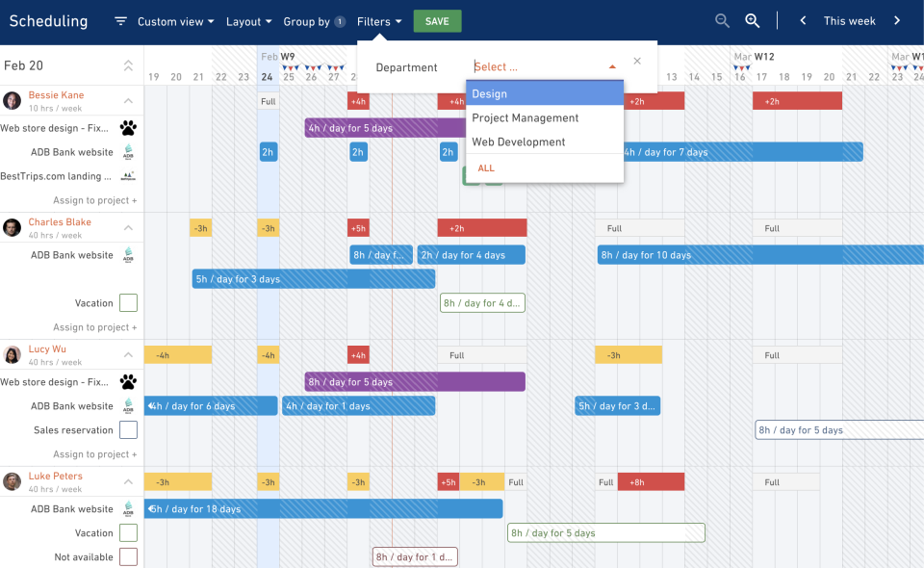Click the W9 week label

pyautogui.click(x=288, y=57)
